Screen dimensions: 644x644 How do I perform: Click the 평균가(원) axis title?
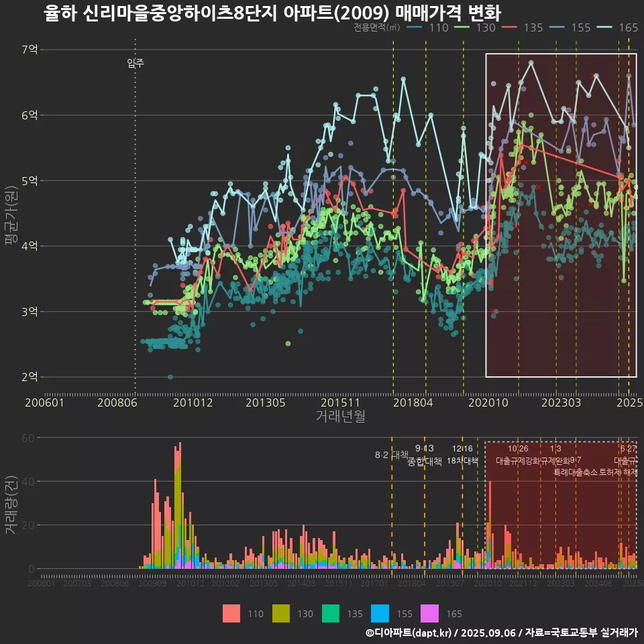point(11,215)
